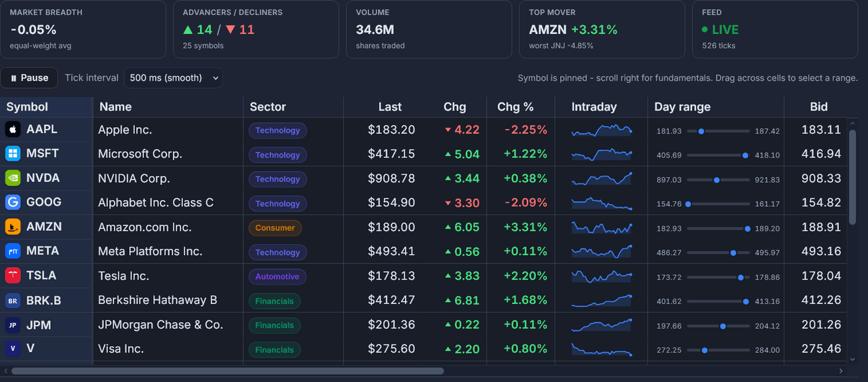
Task: Select the TSLA symbol cell
Action: 46,276
